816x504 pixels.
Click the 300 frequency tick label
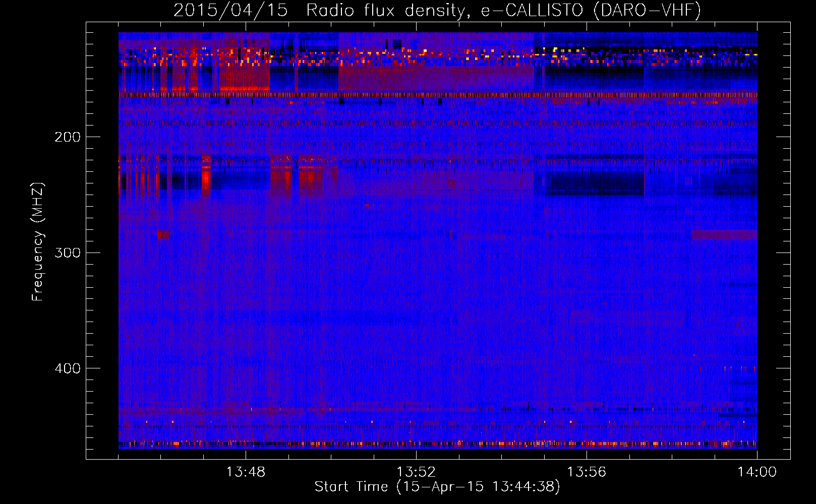(68, 253)
